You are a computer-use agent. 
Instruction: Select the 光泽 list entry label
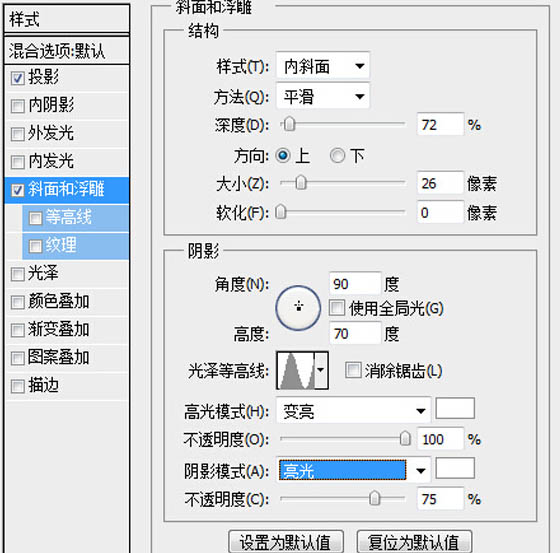44,273
